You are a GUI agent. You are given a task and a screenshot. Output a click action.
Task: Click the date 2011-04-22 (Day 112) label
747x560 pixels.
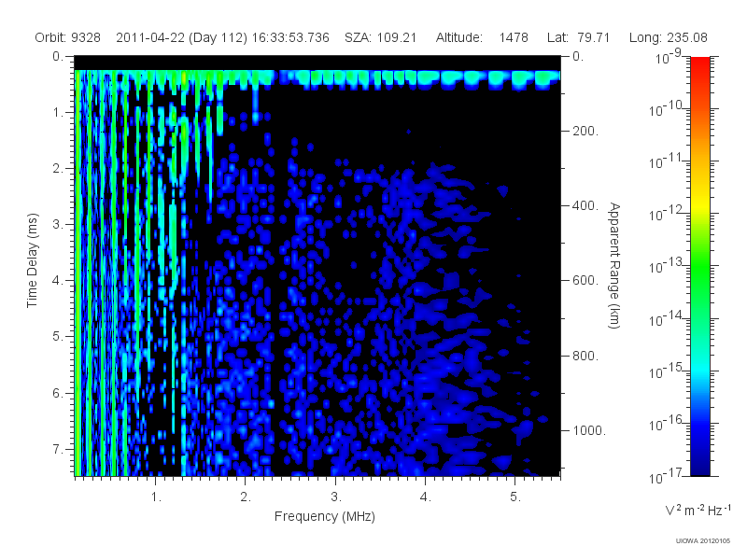(181, 37)
